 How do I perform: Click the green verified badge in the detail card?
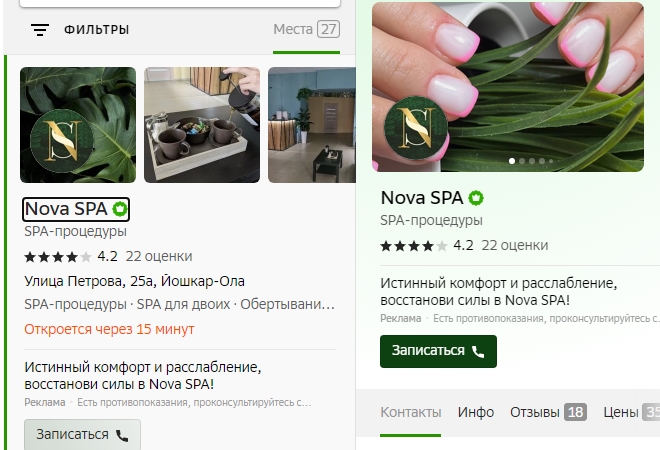(476, 198)
